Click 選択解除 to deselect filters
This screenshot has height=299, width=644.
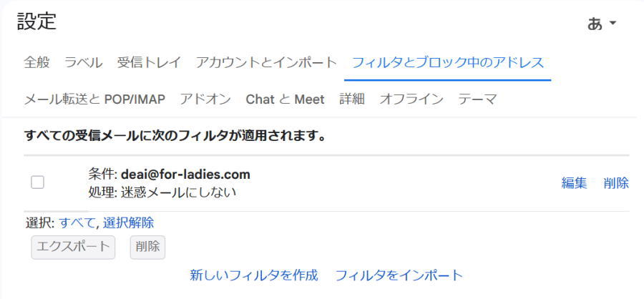128,222
